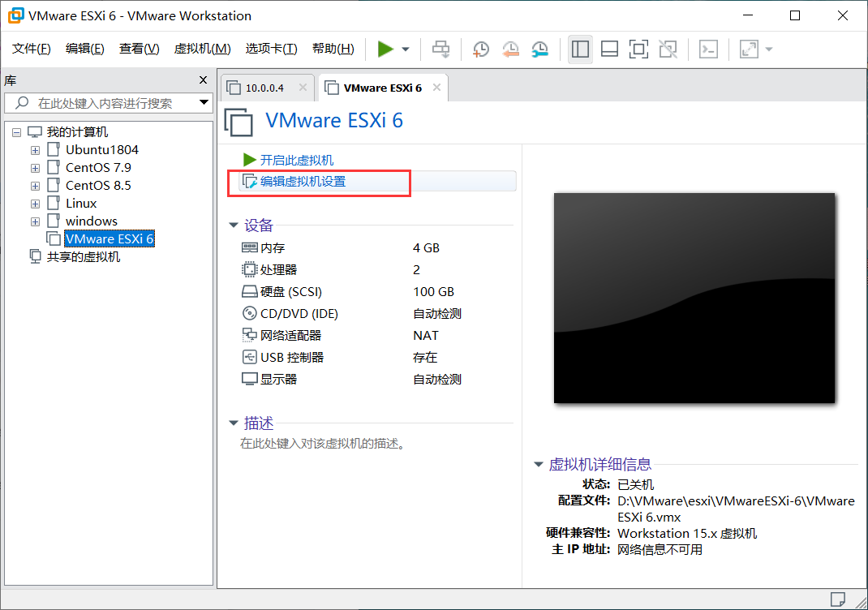Click VM black screen preview thumbnail

[x=694, y=298]
